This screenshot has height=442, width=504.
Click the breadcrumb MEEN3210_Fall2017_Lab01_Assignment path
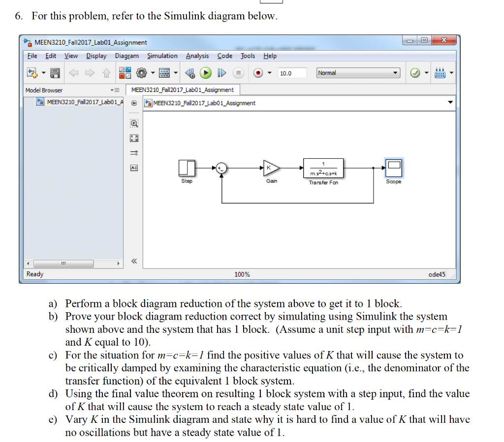204,103
